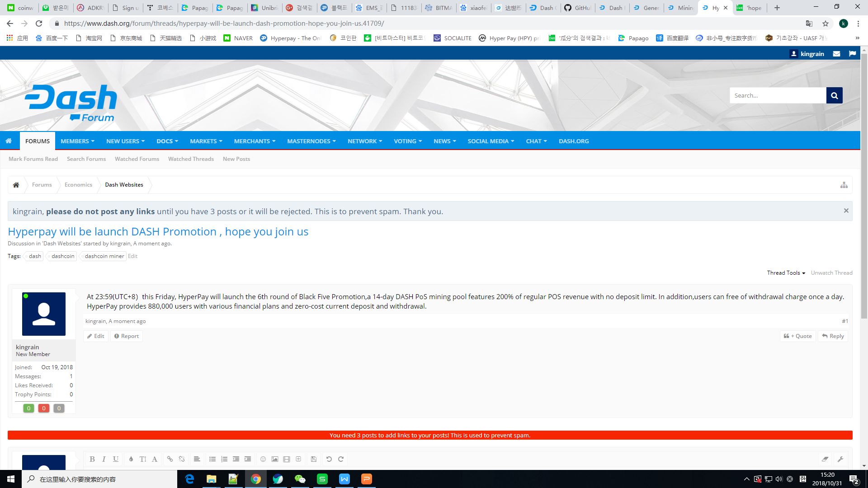
Task: Open the Windows Start menu
Action: 11,479
